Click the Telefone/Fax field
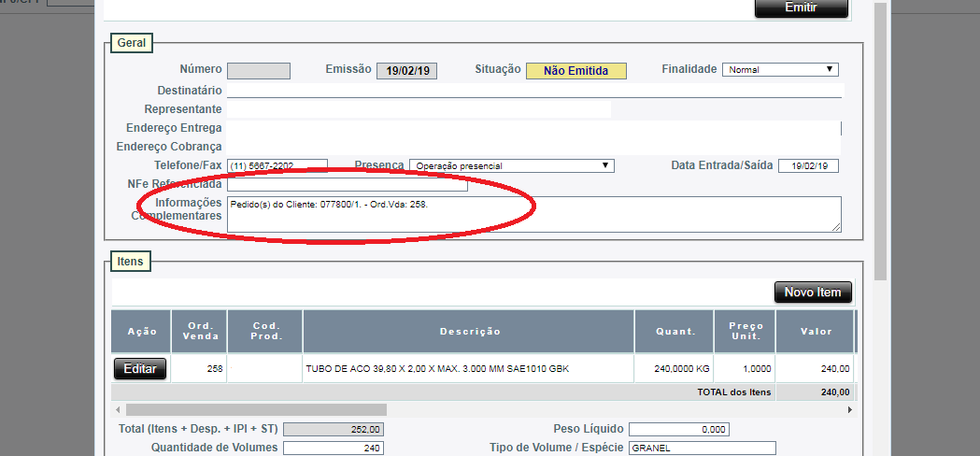Viewport: 980px width, 456px height. pyautogui.click(x=277, y=165)
